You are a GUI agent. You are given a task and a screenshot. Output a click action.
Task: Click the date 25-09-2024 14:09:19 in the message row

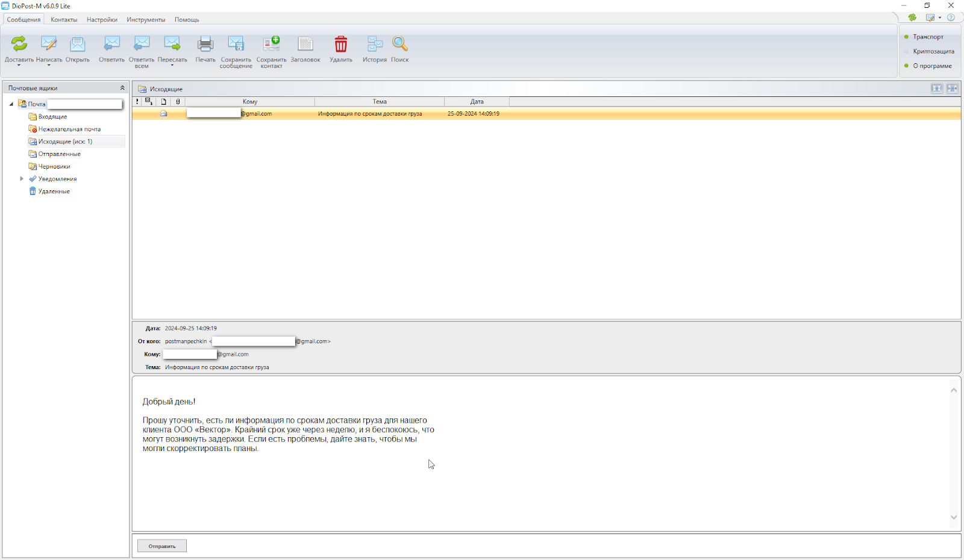coord(474,114)
